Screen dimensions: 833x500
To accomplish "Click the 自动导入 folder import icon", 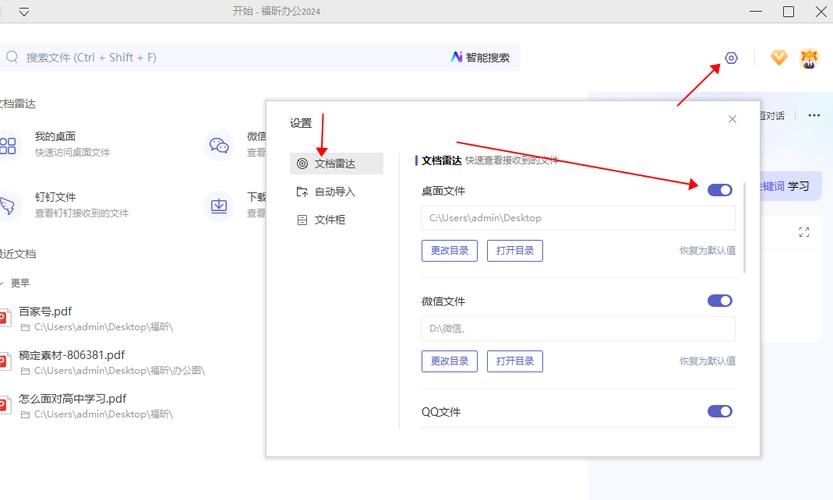I will 302,192.
